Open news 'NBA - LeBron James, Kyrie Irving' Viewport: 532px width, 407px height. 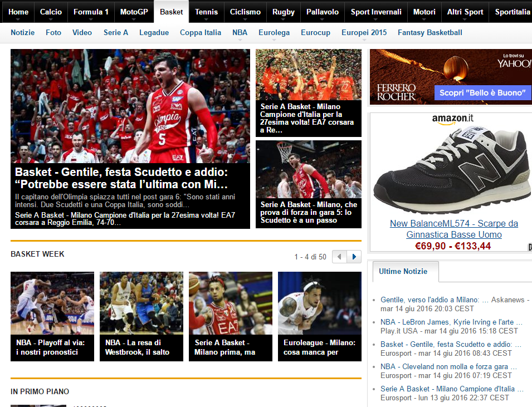451,322
